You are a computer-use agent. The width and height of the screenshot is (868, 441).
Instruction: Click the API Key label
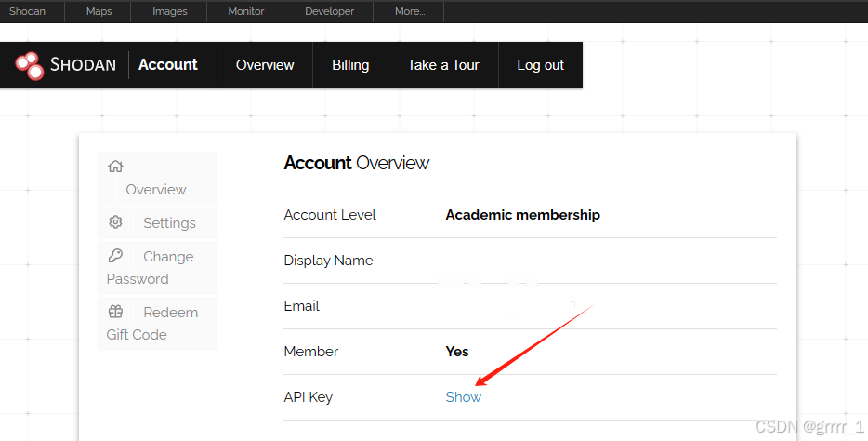(309, 397)
